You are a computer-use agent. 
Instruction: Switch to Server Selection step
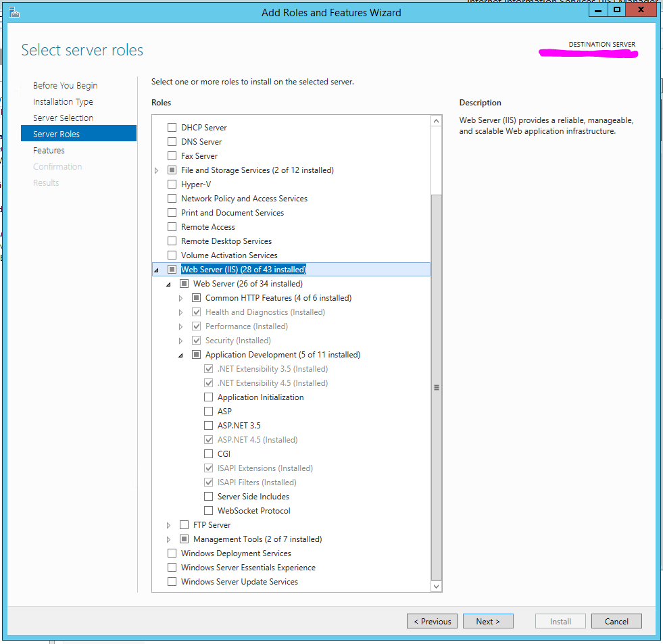[63, 118]
